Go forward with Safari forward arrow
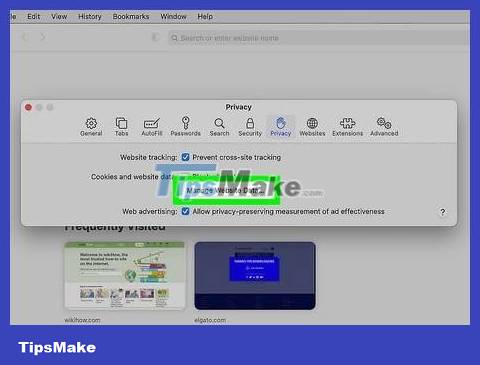 pos(43,37)
